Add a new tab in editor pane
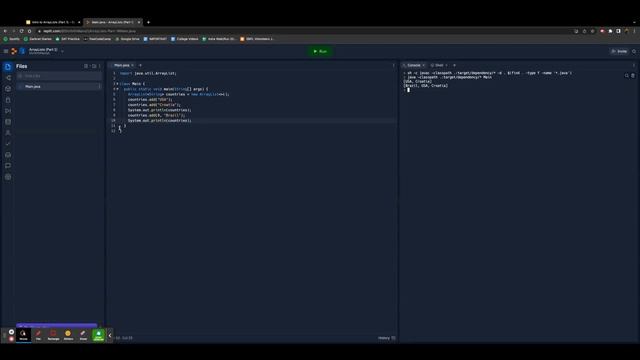This screenshot has width=640, height=360. [x=140, y=65]
